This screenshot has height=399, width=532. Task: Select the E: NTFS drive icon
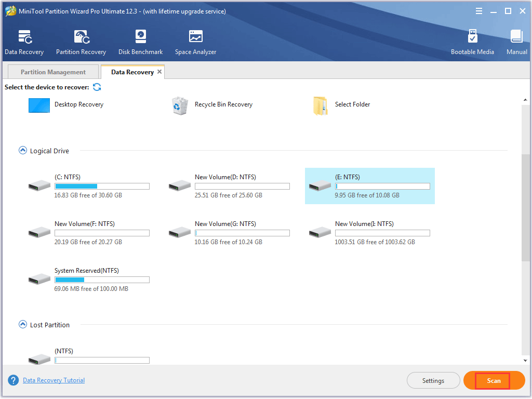[x=320, y=185]
